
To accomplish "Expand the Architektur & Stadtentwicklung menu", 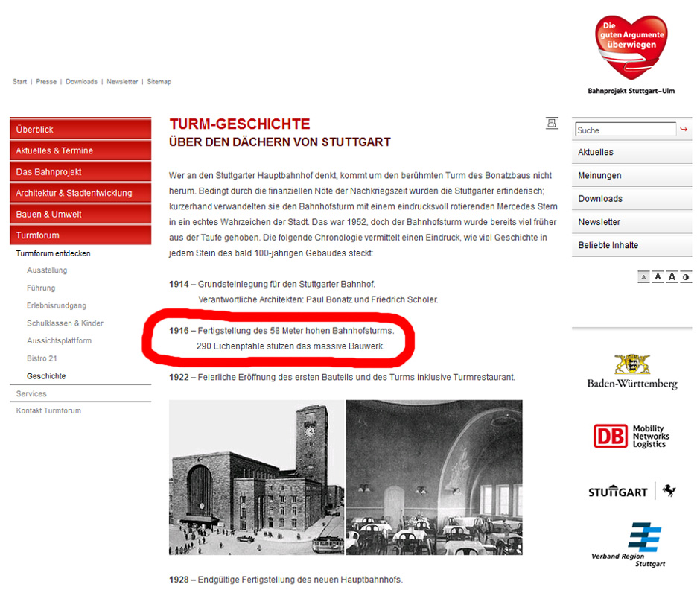I will [x=80, y=193].
